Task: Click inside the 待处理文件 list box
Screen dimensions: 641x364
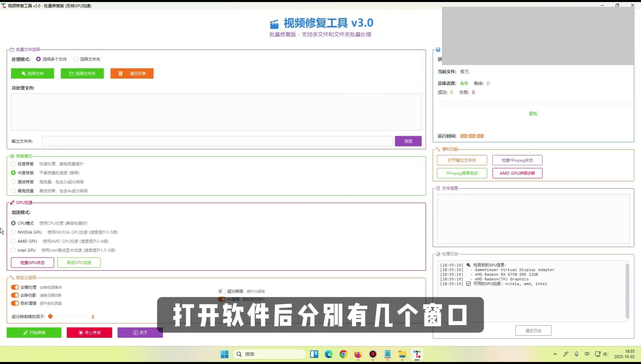Action: (216, 112)
